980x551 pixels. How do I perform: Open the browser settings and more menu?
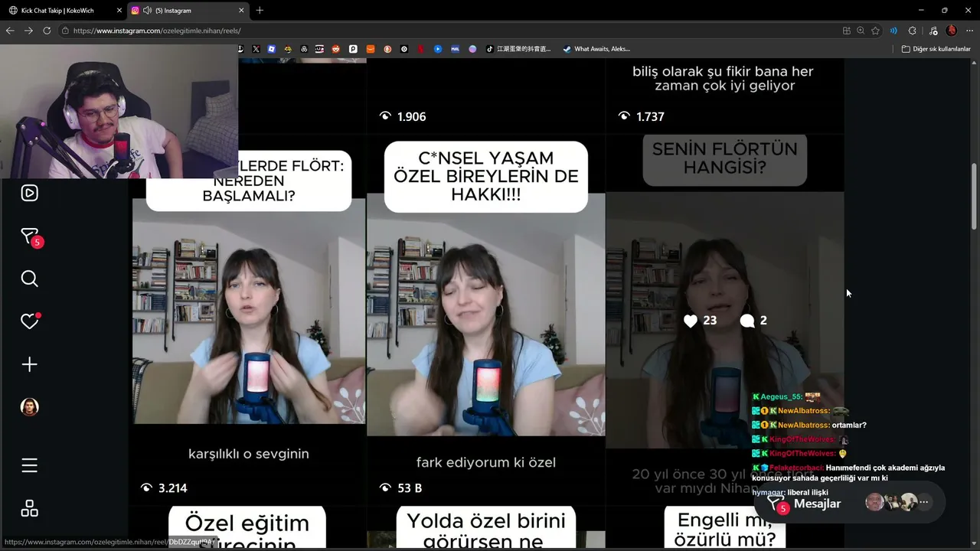point(969,31)
